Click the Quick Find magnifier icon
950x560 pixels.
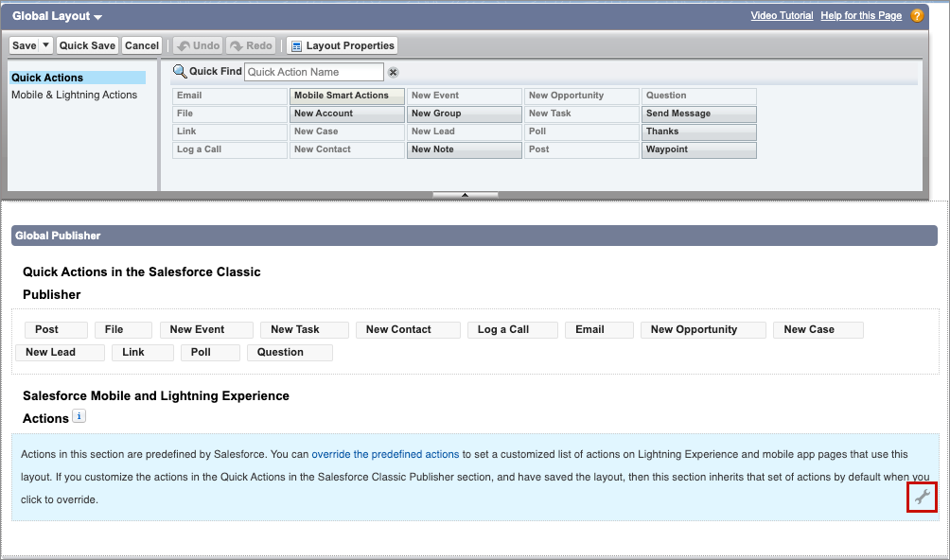[x=180, y=72]
